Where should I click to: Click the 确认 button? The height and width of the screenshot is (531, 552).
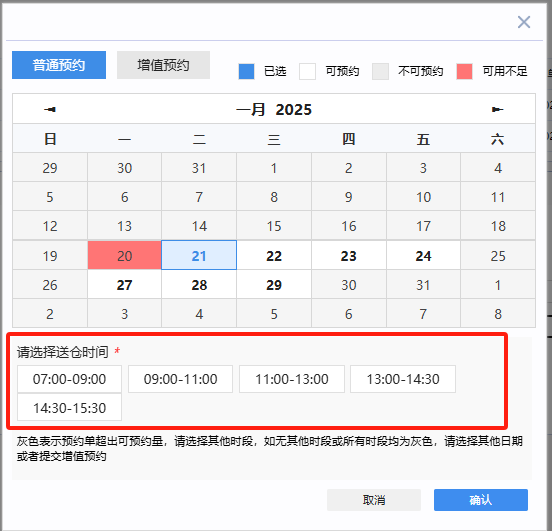(x=481, y=500)
